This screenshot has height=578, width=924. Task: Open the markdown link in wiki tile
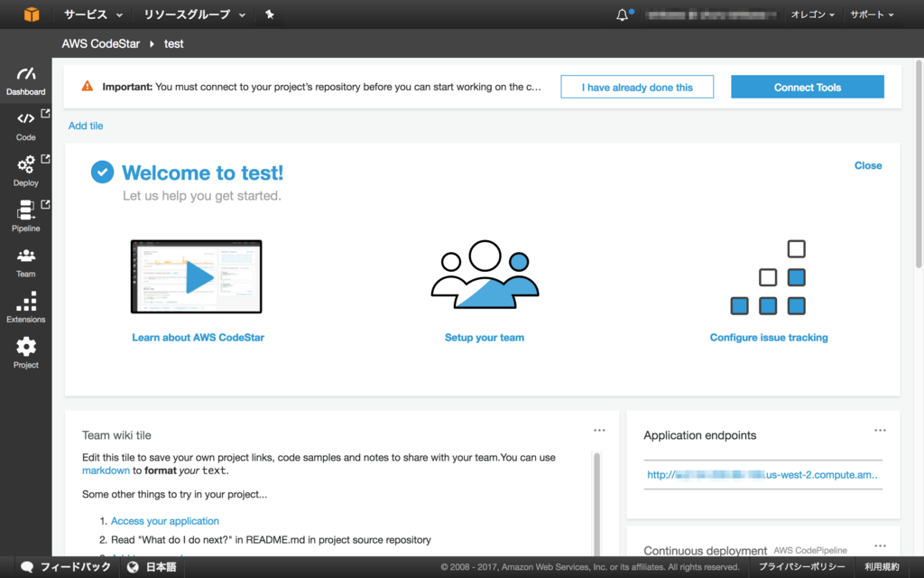(x=106, y=471)
